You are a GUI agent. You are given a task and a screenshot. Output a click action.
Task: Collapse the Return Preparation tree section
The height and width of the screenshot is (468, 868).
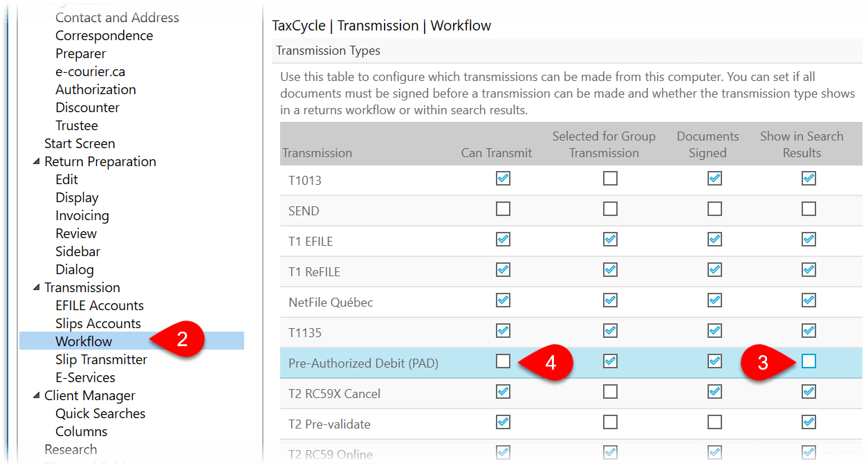tap(36, 161)
